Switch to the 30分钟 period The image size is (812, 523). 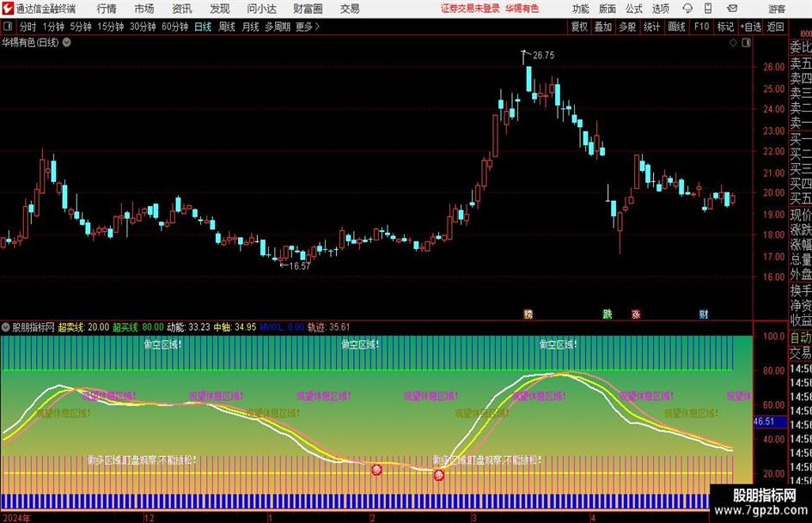click(143, 27)
